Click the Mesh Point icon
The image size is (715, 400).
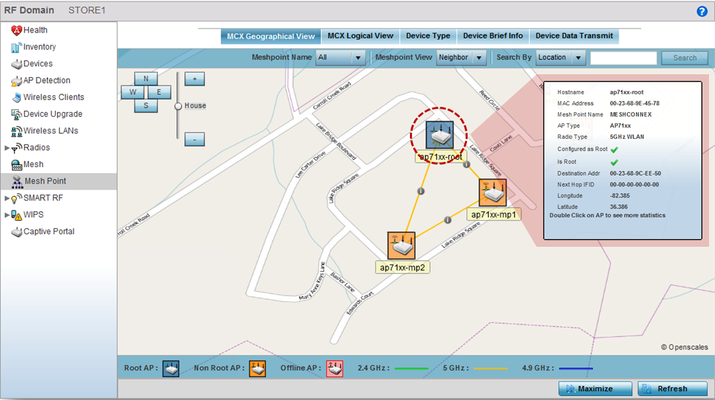(x=17, y=182)
